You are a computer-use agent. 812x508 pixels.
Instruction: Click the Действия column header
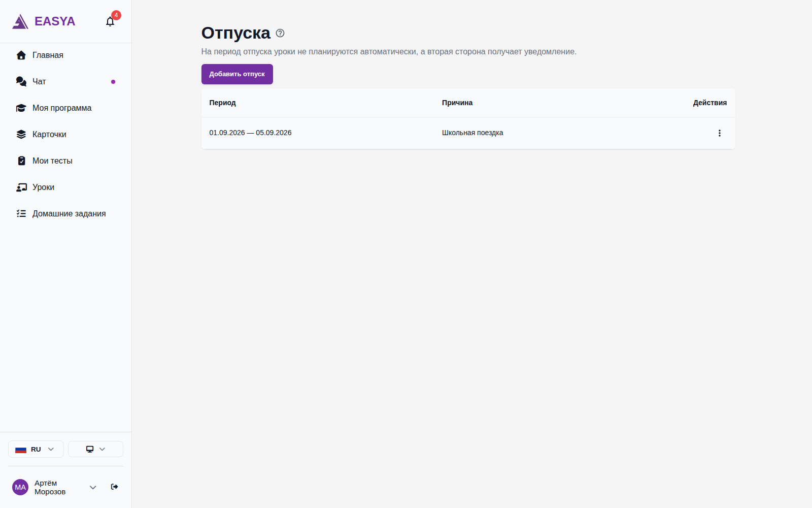[x=710, y=103]
